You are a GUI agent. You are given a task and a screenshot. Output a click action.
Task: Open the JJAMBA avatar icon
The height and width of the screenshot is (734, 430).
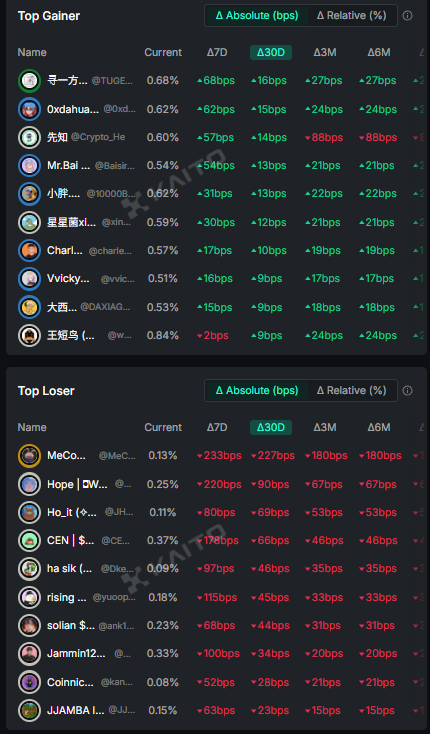29,710
